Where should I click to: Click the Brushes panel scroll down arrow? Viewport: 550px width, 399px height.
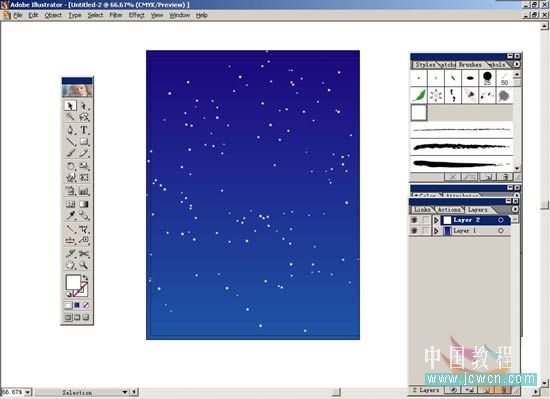click(x=517, y=168)
